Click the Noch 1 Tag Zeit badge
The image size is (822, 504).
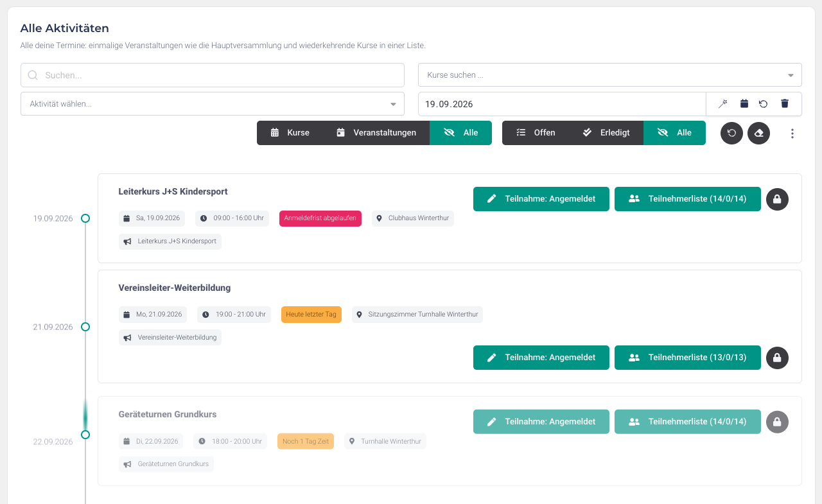pos(306,442)
